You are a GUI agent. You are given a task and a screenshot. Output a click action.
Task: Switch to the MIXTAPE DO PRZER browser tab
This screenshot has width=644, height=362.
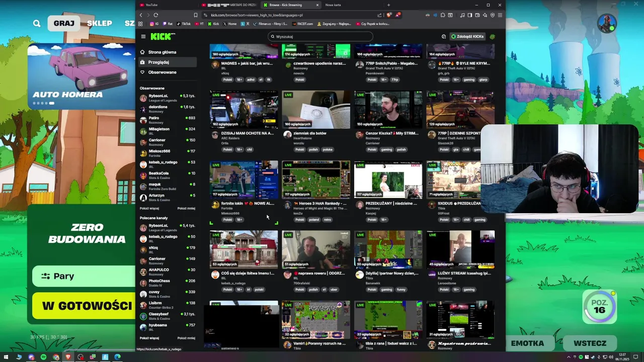pyautogui.click(x=229, y=5)
